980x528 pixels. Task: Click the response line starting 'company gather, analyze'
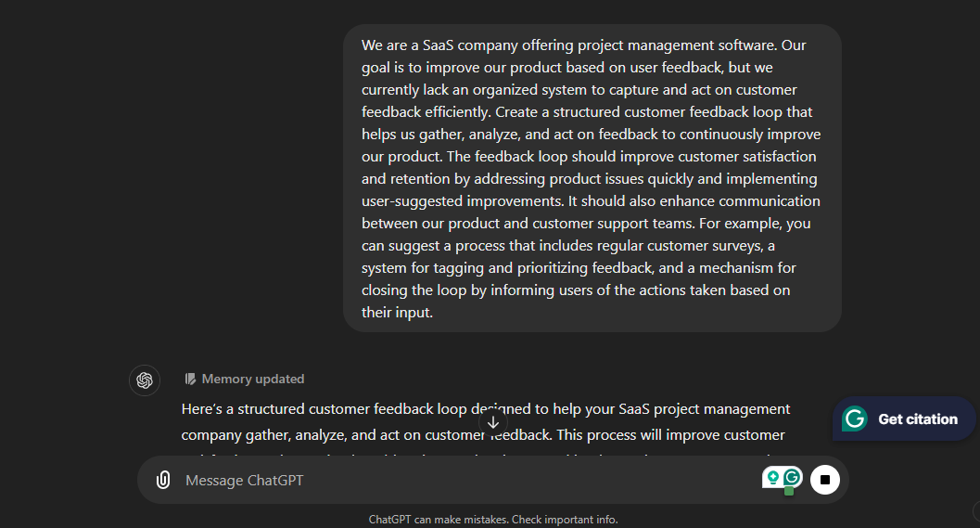pos(482,435)
